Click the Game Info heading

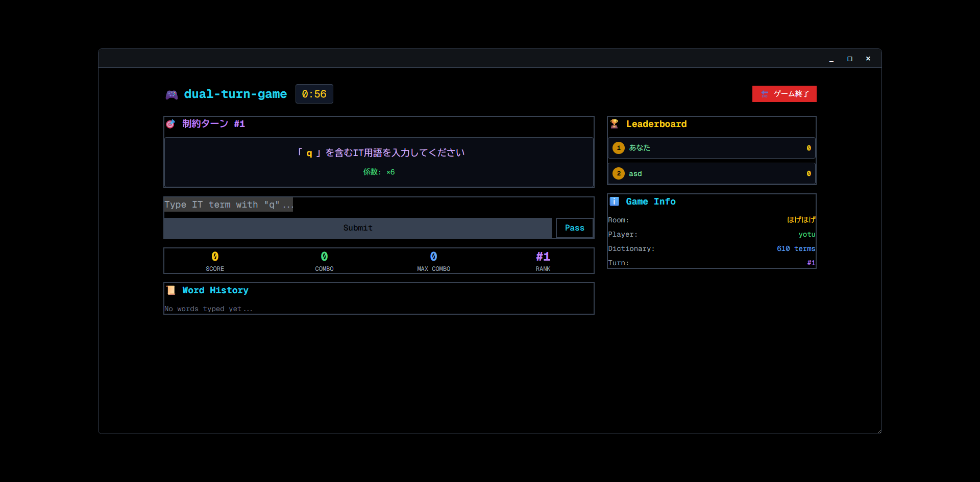[651, 201]
